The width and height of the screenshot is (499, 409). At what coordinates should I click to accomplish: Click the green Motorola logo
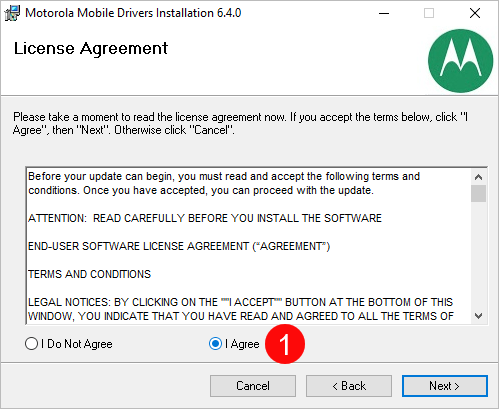pos(460,61)
